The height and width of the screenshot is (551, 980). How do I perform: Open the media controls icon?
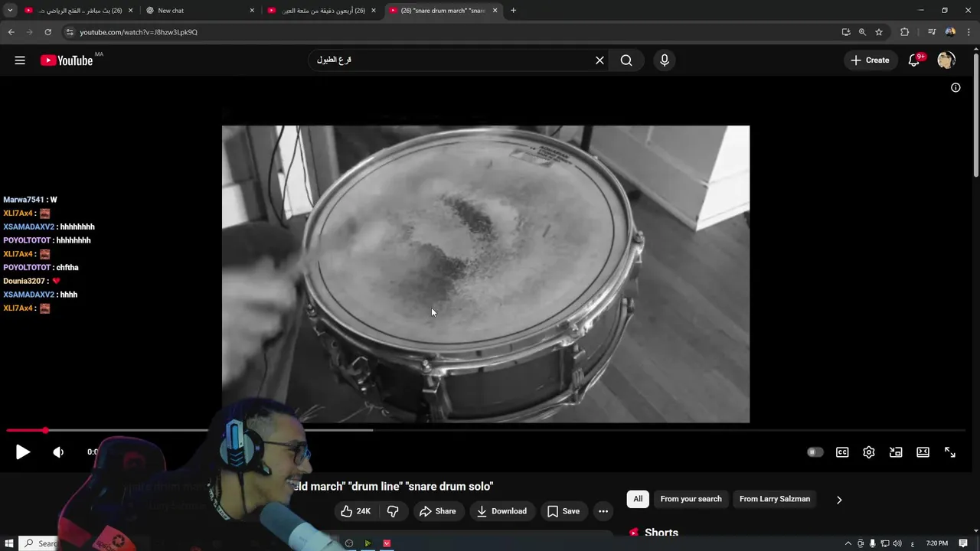(x=932, y=32)
